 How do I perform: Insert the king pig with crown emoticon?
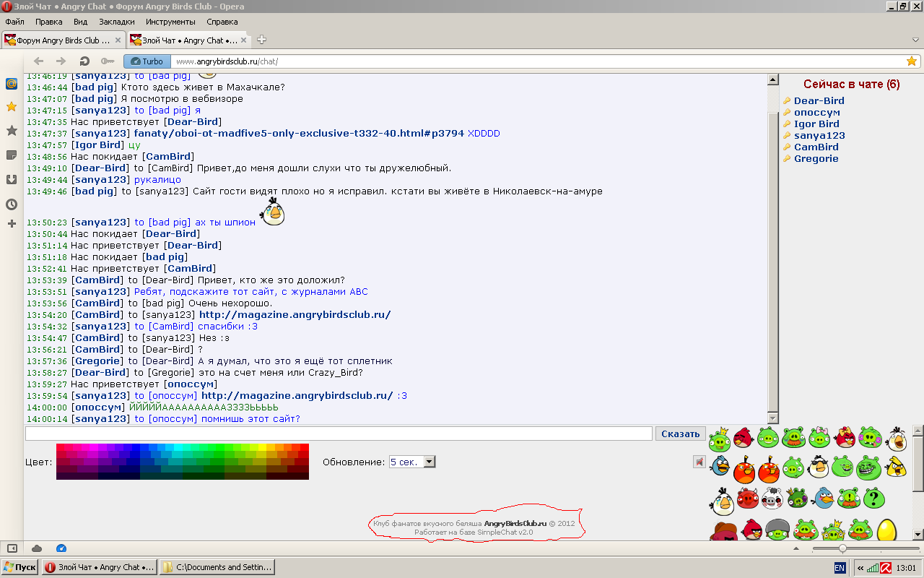(720, 439)
